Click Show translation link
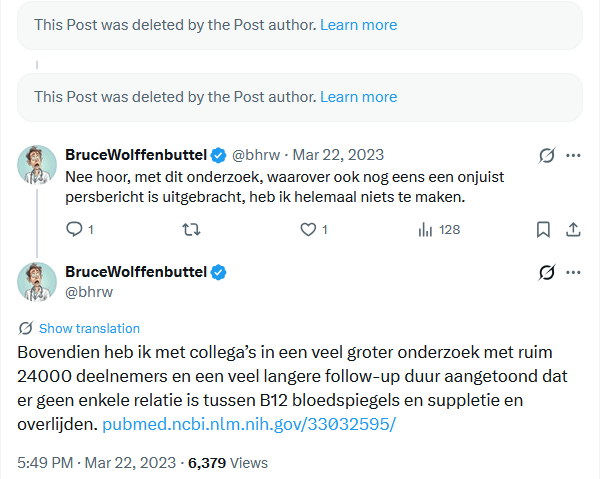This screenshot has width=602, height=479. coord(89,328)
